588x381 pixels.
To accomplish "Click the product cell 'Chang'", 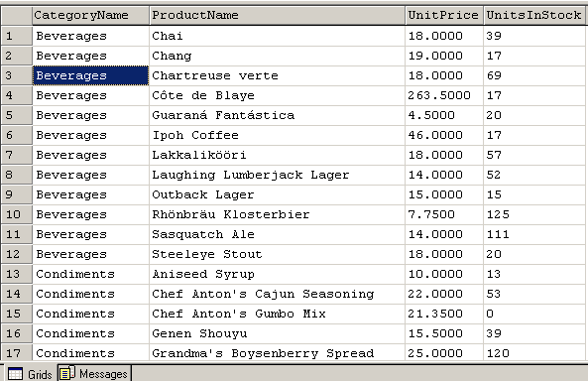I will coord(277,56).
